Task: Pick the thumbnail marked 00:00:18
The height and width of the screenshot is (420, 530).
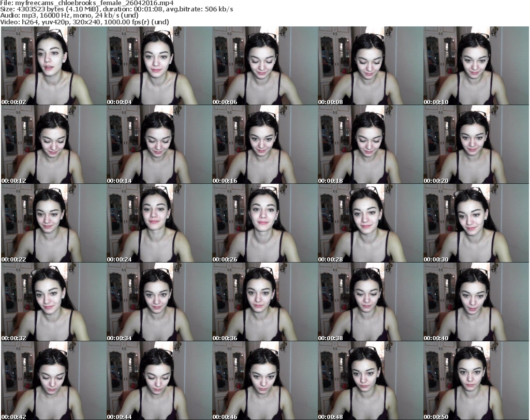Action: click(371, 144)
